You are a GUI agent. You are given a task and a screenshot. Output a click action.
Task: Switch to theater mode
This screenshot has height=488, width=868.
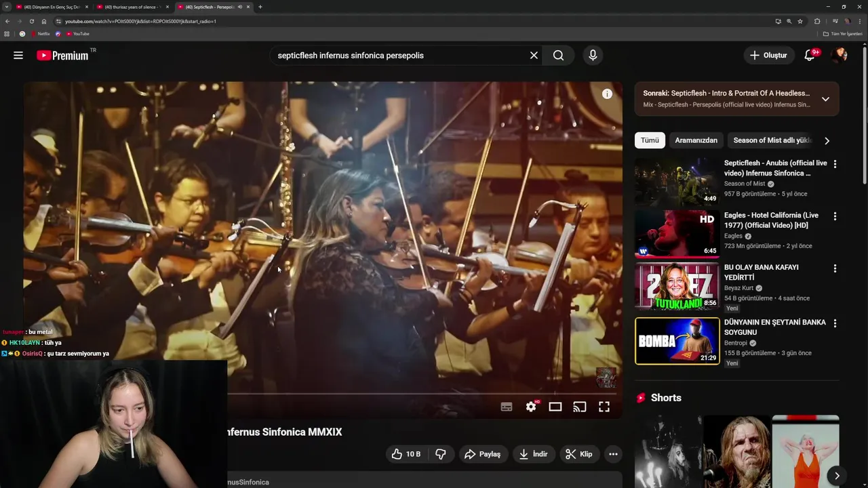(x=555, y=407)
